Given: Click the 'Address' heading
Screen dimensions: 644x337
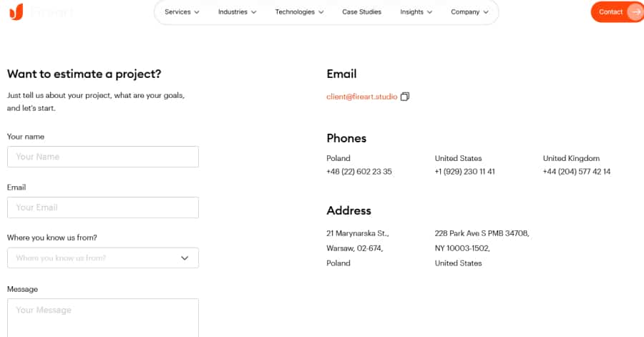Looking at the screenshot, I should click(x=348, y=210).
